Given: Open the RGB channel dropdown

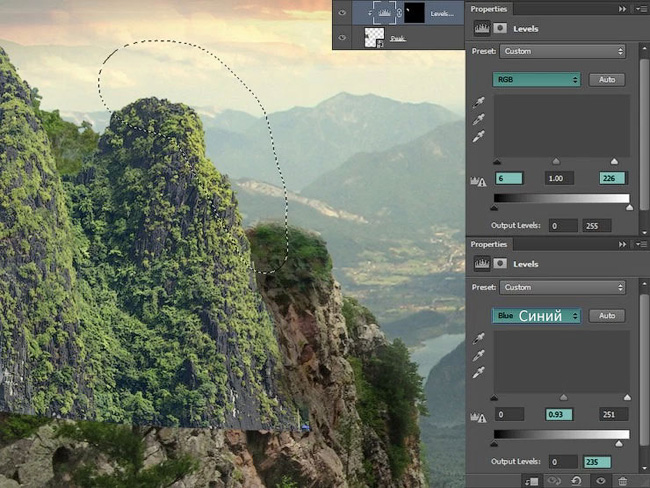Looking at the screenshot, I should (x=536, y=80).
